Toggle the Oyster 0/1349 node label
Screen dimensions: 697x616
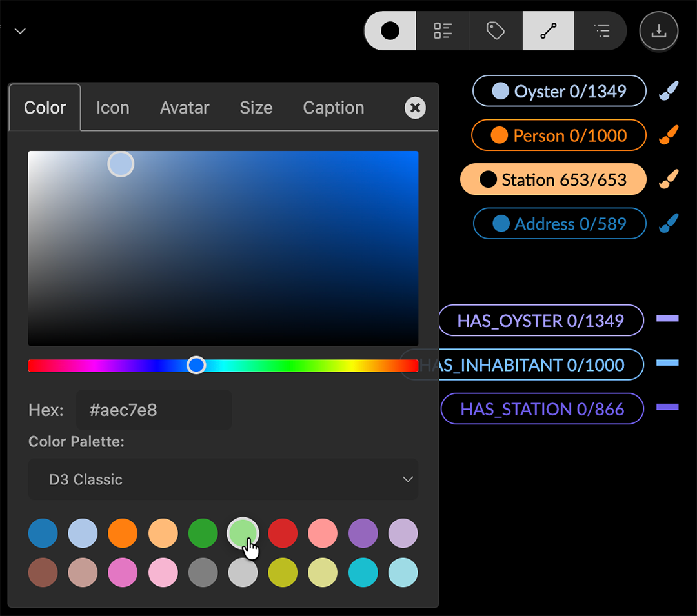[559, 91]
